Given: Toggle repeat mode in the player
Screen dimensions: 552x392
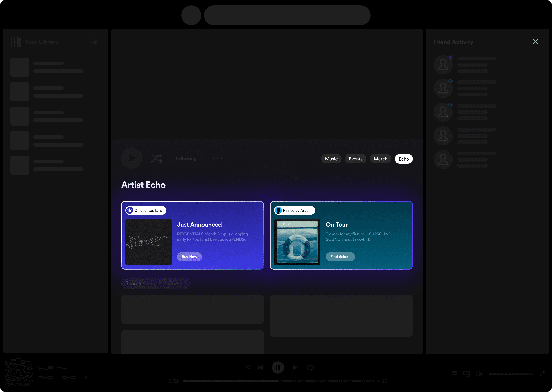Looking at the screenshot, I should [x=310, y=368].
